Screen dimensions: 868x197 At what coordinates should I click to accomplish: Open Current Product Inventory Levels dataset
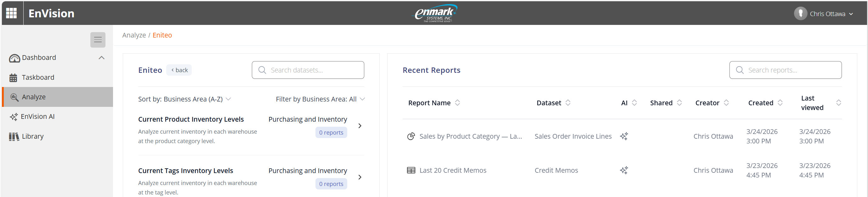point(191,119)
